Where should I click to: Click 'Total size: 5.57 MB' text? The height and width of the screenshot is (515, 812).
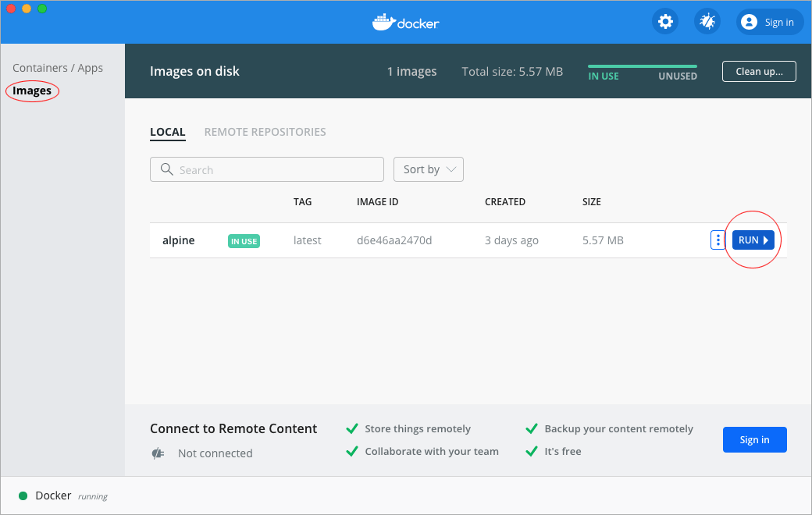pos(512,72)
